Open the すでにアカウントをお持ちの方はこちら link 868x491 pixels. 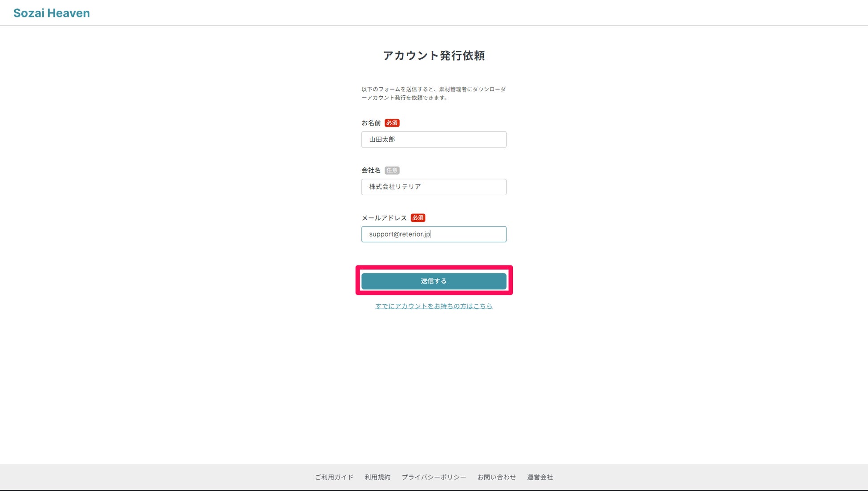434,306
